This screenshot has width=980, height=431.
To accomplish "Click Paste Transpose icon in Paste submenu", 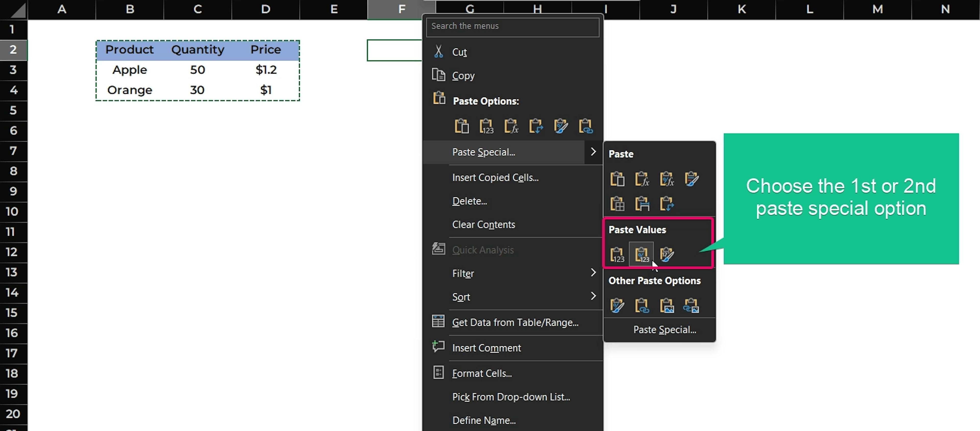I will pyautogui.click(x=666, y=204).
